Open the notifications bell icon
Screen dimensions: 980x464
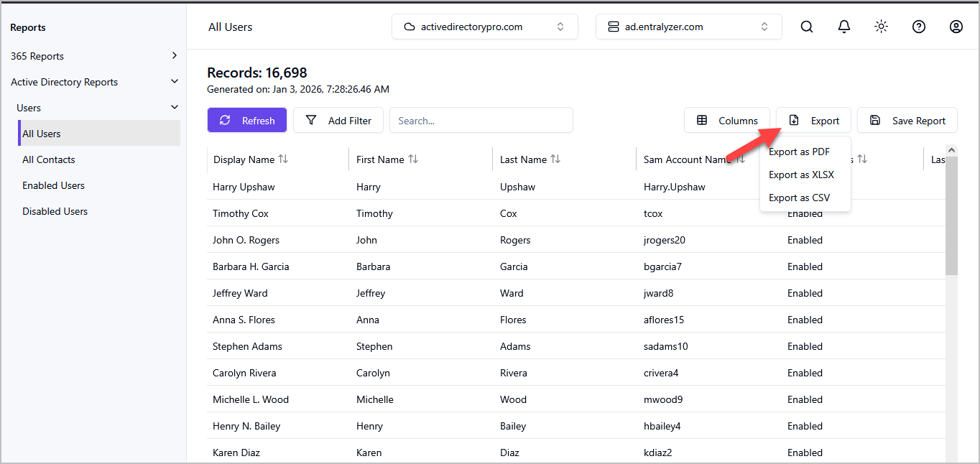point(844,27)
